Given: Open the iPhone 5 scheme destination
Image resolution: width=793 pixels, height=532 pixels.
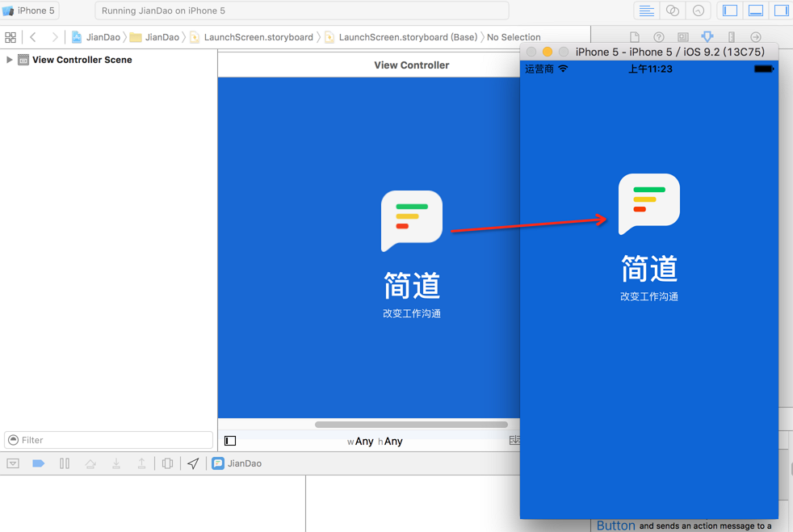Looking at the screenshot, I should coord(31,10).
